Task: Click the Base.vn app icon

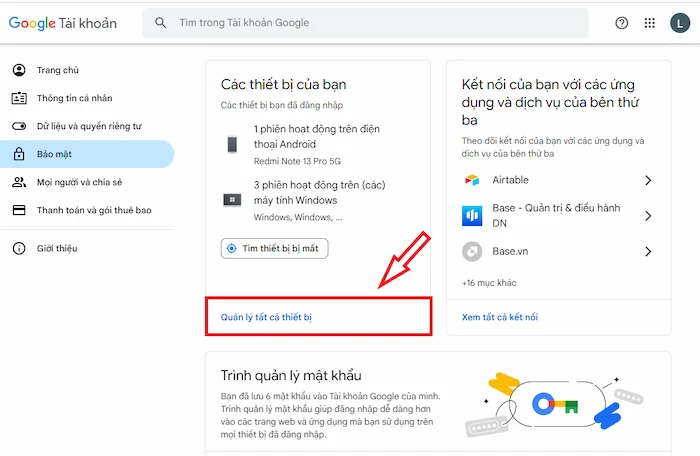Action: pyautogui.click(x=472, y=251)
